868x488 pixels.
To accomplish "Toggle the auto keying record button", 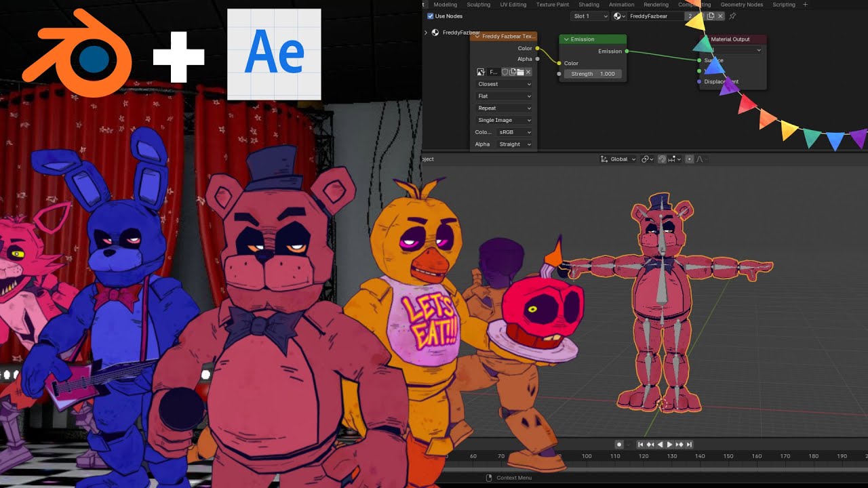I will click(x=619, y=445).
